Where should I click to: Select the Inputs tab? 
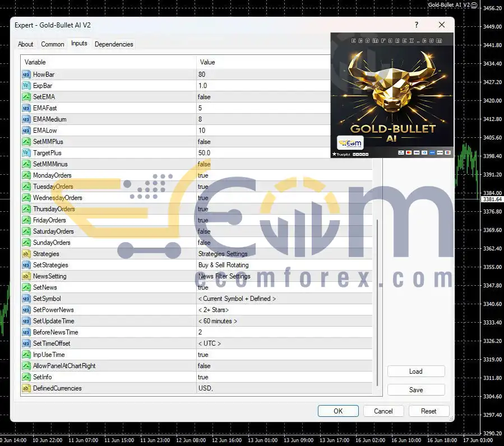tap(79, 43)
